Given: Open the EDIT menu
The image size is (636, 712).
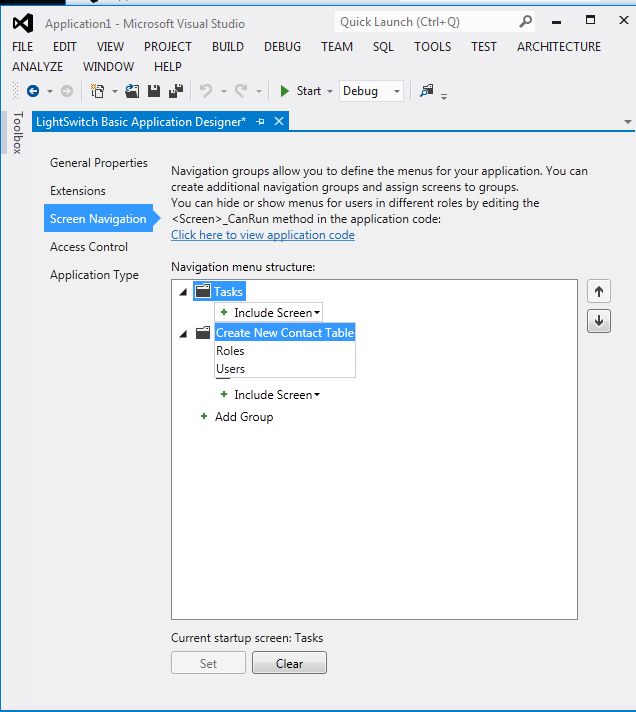Looking at the screenshot, I should pyautogui.click(x=64, y=47).
